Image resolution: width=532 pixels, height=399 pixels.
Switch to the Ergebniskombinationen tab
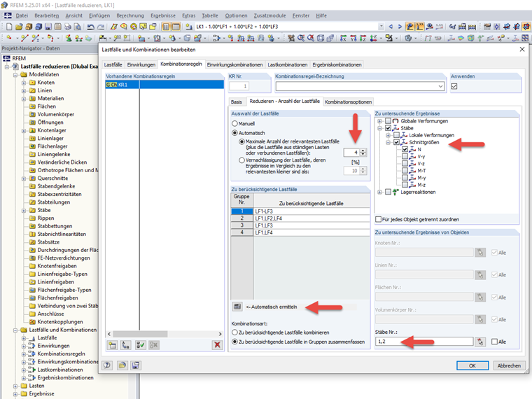337,64
